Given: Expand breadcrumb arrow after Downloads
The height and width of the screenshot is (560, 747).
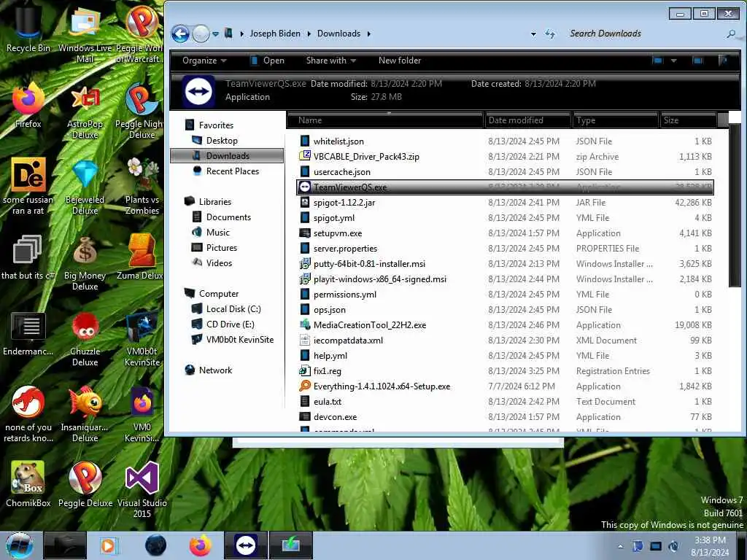Looking at the screenshot, I should 368,34.
